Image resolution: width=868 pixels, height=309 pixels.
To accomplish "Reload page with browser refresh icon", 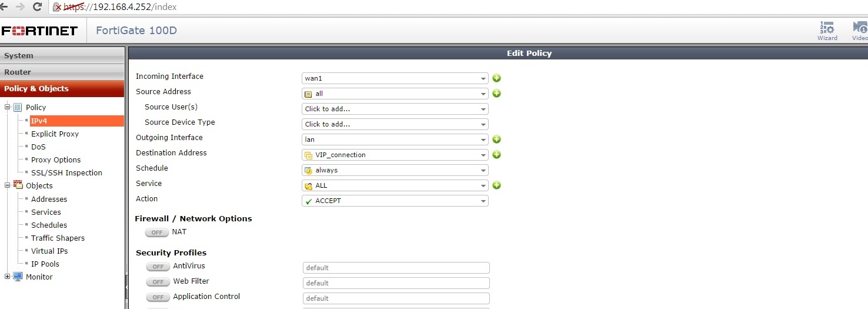I will pos(37,7).
